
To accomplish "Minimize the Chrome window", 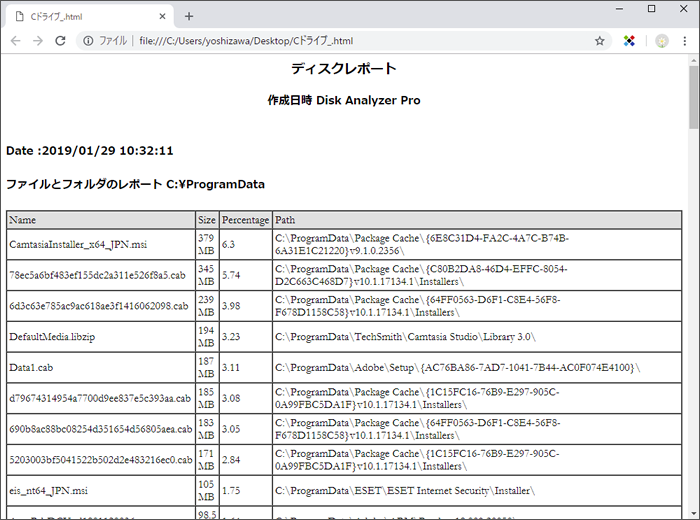I will click(619, 9).
